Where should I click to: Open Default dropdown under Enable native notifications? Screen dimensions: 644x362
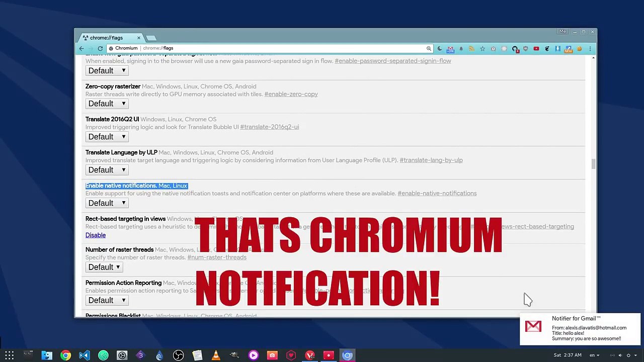click(107, 203)
